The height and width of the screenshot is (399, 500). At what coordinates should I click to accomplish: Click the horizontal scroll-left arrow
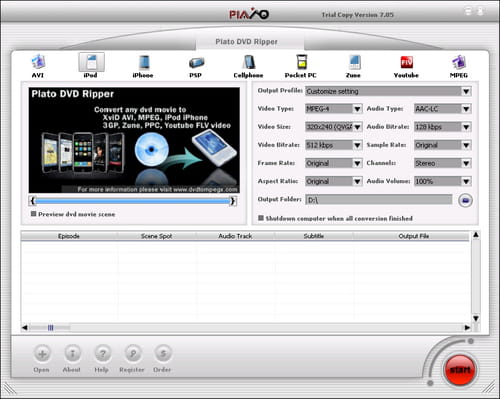tap(25, 328)
